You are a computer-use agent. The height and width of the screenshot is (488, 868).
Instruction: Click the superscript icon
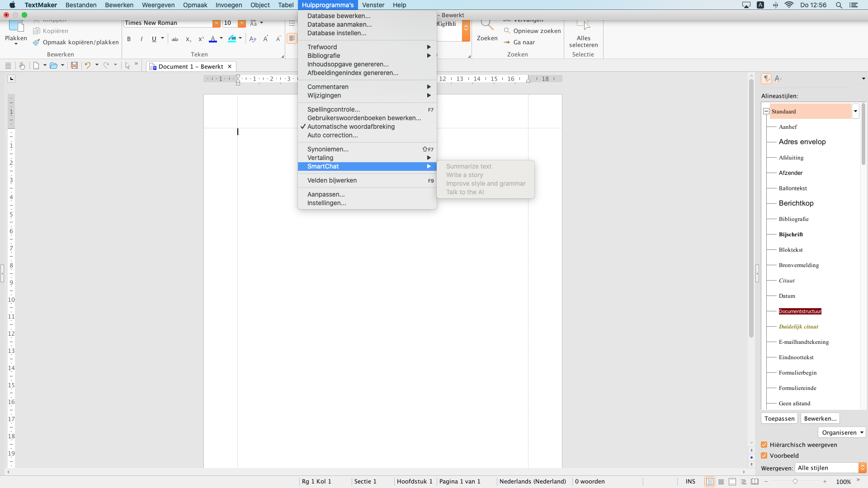tap(201, 39)
